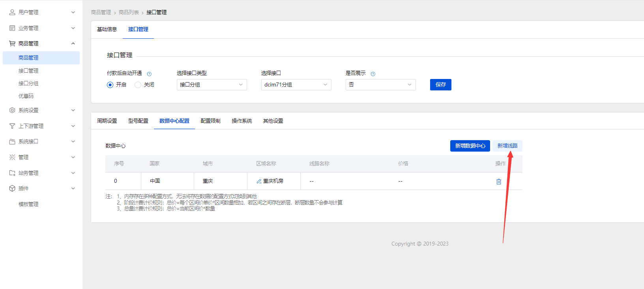Open the 其他设置 tab
Viewport: 644px width, 289px height.
coord(273,121)
